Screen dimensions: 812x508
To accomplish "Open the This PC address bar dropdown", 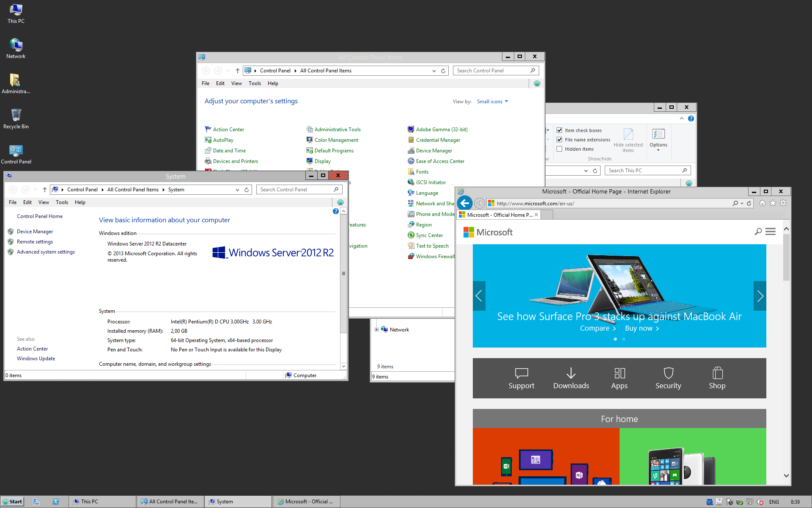I will point(586,171).
